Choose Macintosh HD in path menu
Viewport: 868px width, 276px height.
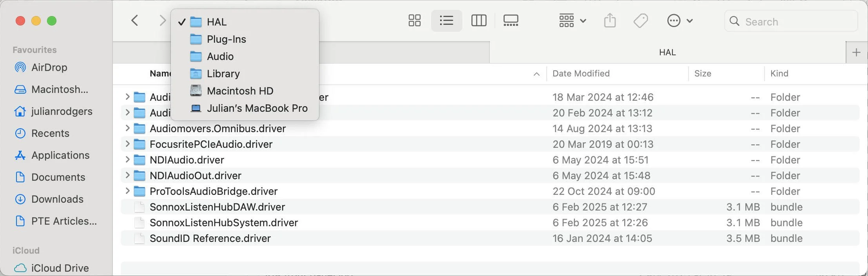245,91
